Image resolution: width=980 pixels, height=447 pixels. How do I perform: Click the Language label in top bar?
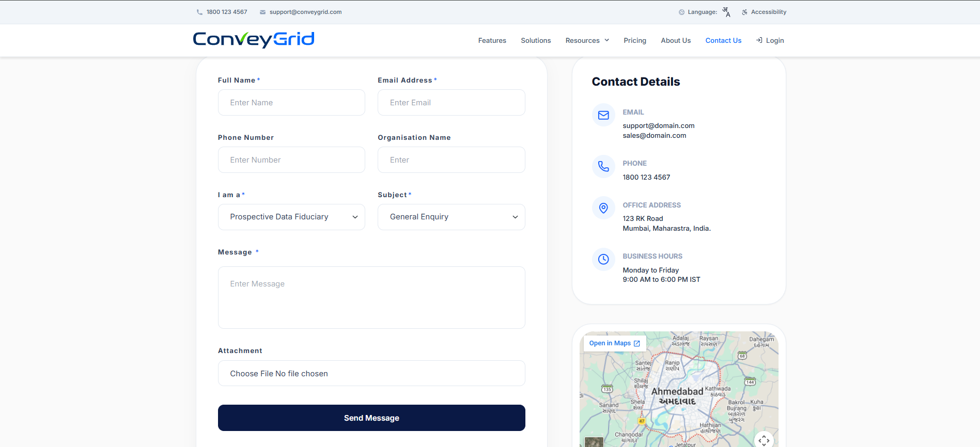703,12
